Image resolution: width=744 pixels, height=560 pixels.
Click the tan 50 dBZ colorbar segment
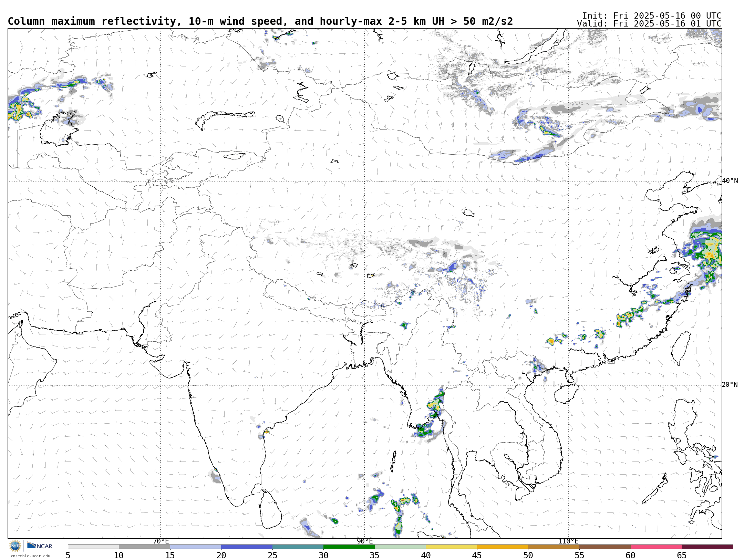click(x=554, y=547)
